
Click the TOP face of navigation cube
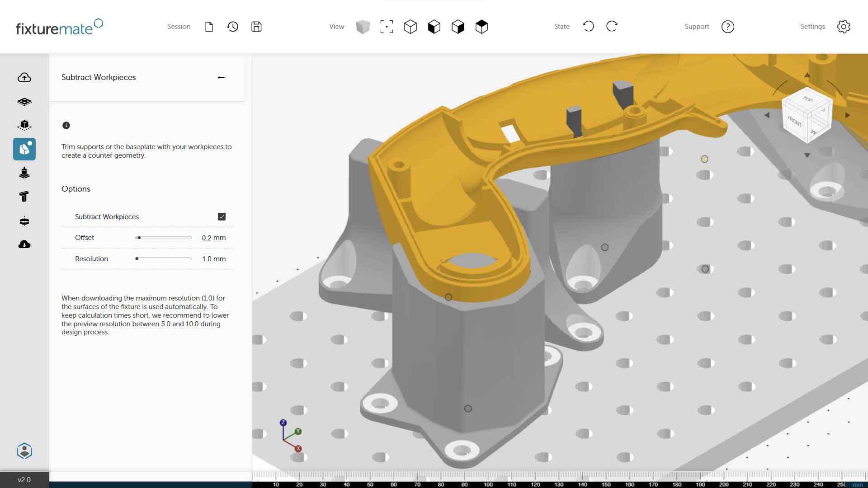807,100
